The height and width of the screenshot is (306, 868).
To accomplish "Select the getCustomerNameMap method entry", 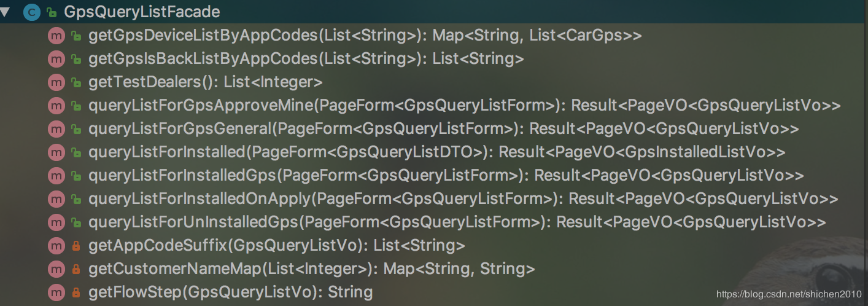I will pyautogui.click(x=312, y=269).
